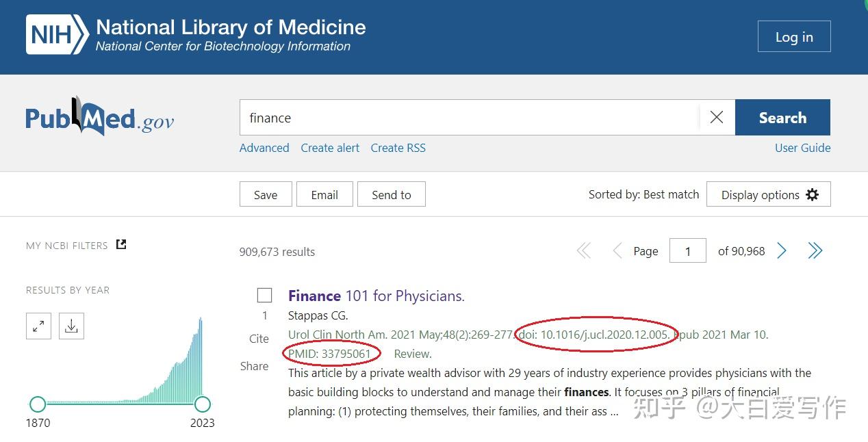
Task: Open the Send to dropdown
Action: tap(392, 194)
